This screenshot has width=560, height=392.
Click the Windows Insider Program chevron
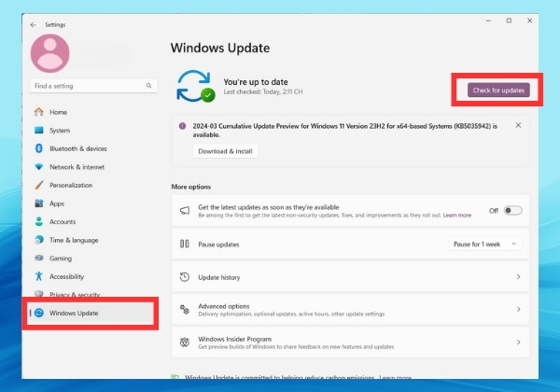coord(518,342)
